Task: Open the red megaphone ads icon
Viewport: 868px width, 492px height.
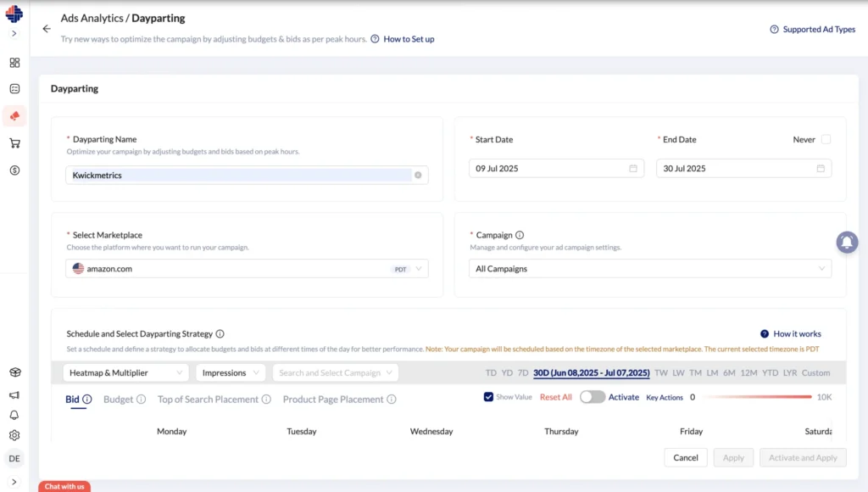Action: [x=15, y=116]
